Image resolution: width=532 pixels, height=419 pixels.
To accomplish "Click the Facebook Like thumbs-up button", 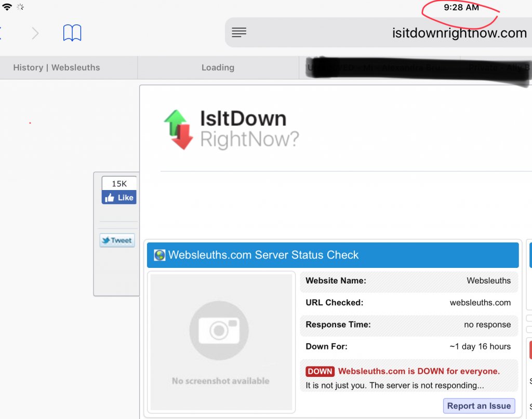I will pos(119,198).
